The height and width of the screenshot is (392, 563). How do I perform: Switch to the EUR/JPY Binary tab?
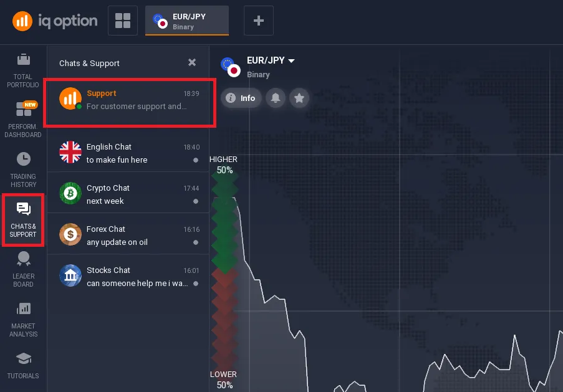coord(186,21)
